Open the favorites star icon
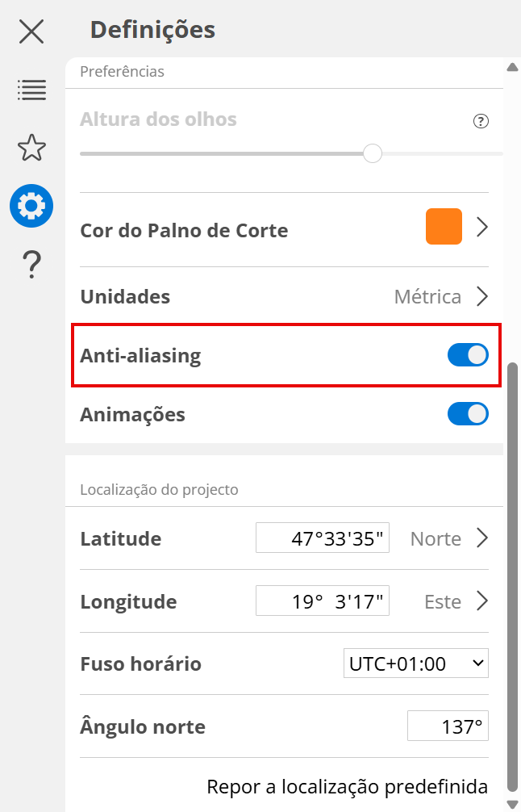This screenshot has width=521, height=812. 31,148
